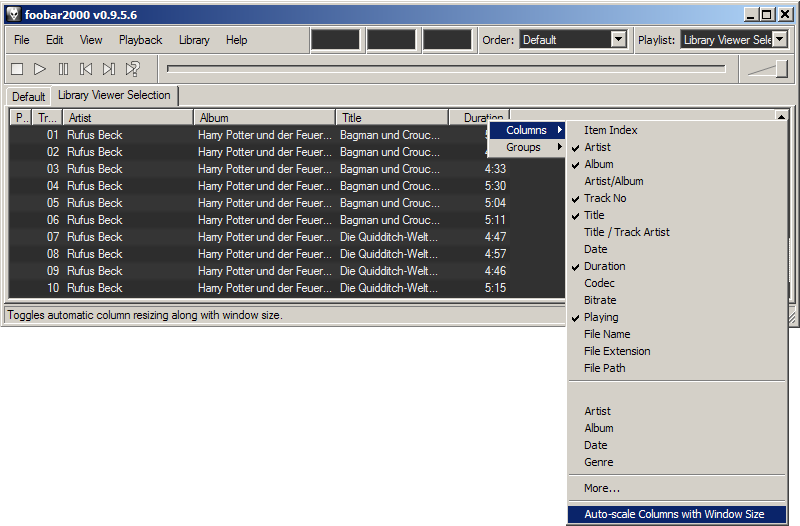The image size is (800, 526).
Task: Choose Genre in lower menu section
Action: 677,462
